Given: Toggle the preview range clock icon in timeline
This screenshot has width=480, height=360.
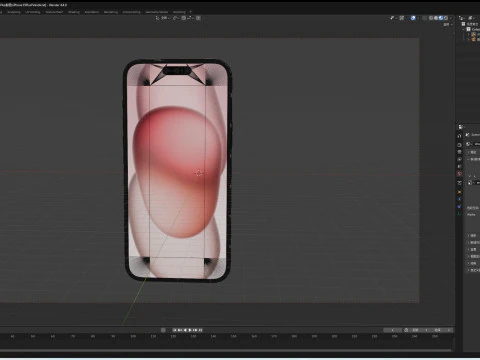Looking at the screenshot, I should tap(406, 330).
